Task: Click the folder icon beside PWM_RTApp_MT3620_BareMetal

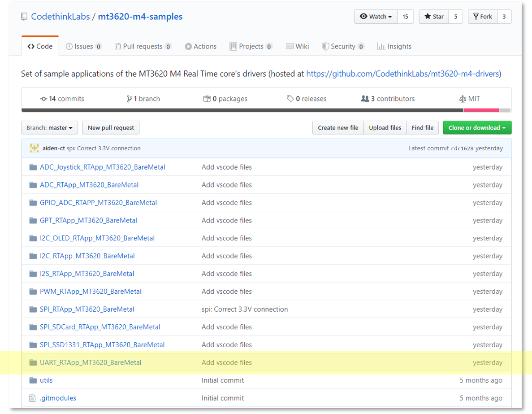Action: 33,292
